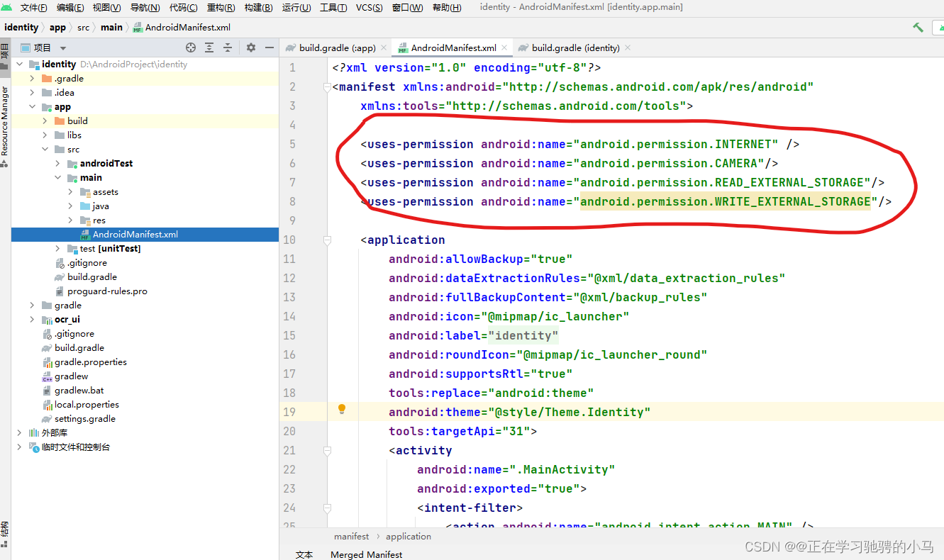Open the 重构(R) menu
This screenshot has height=560, width=944.
pos(221,8)
